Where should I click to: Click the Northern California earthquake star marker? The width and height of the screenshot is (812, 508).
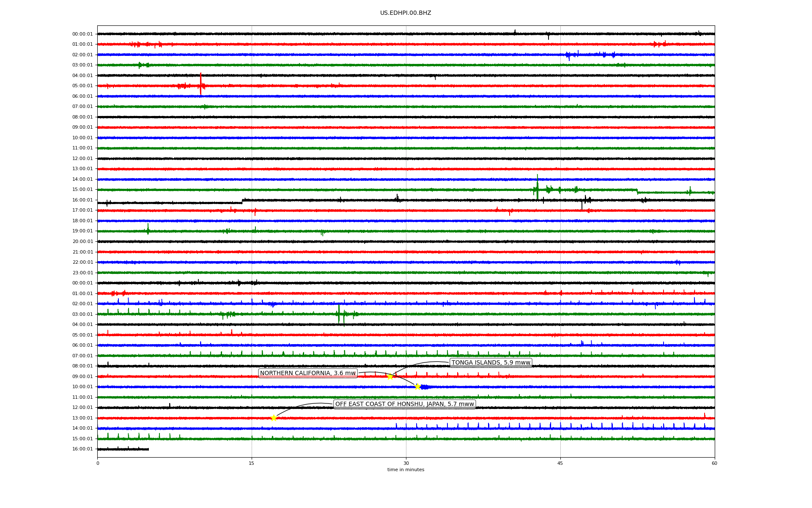coord(417,387)
